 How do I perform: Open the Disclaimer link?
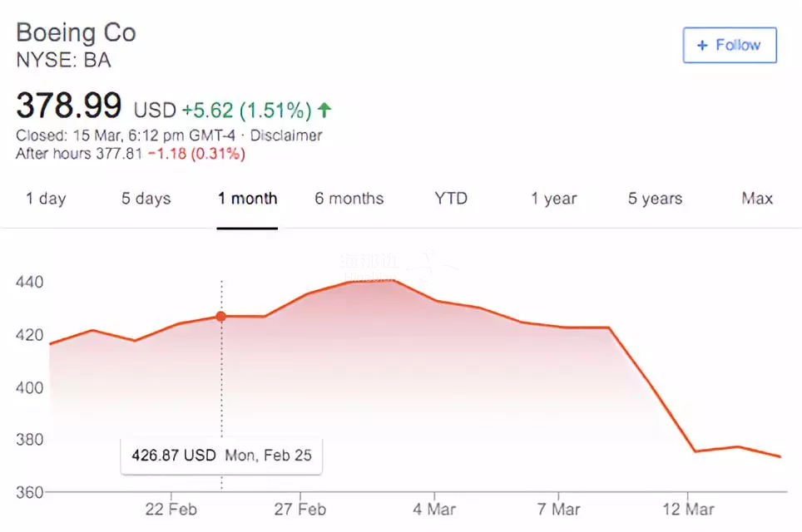(x=286, y=135)
